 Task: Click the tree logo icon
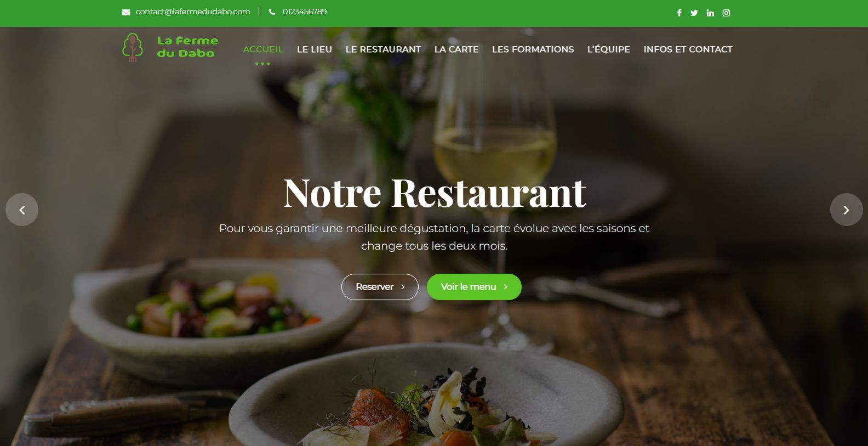click(x=133, y=47)
